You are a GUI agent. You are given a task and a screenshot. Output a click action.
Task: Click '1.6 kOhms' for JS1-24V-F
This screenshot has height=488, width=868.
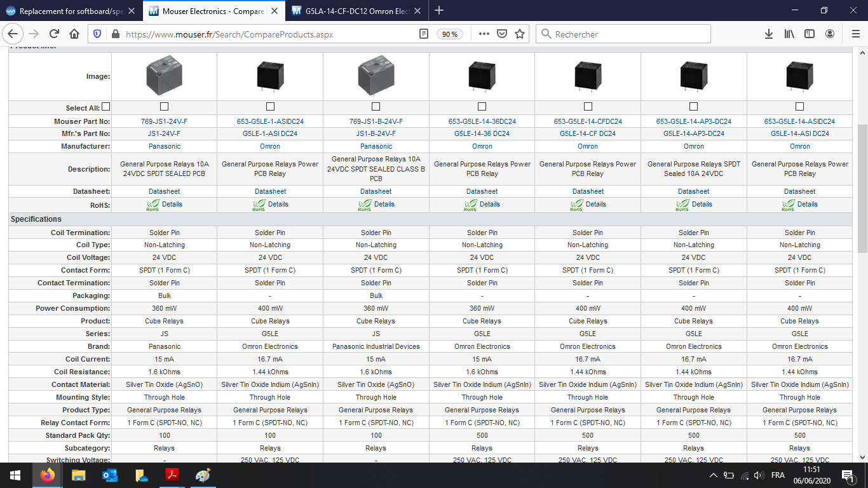164,372
